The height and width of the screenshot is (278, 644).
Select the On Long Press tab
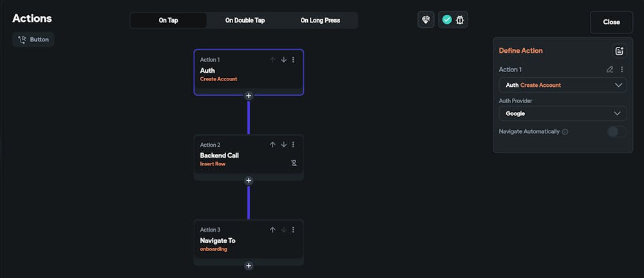pos(320,21)
